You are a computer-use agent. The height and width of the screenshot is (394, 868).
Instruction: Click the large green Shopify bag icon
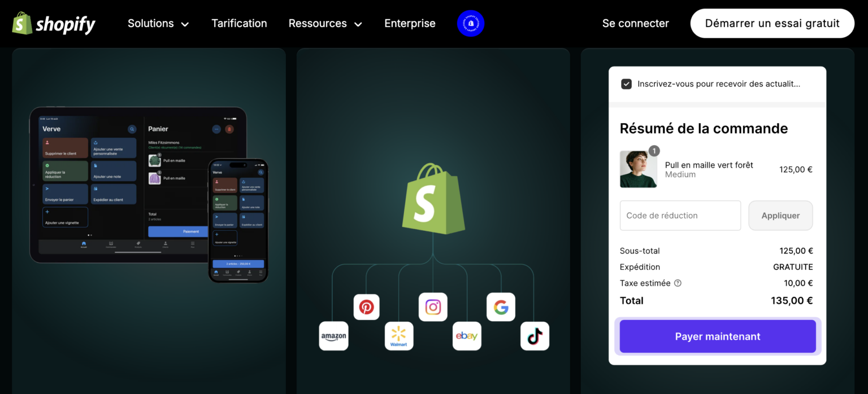(433, 199)
